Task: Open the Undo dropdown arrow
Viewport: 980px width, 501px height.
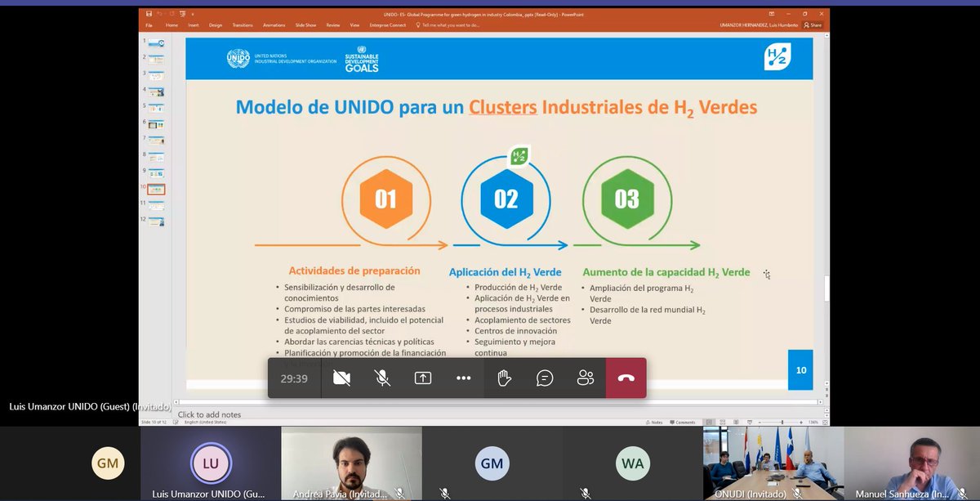Action: pyautogui.click(x=164, y=14)
